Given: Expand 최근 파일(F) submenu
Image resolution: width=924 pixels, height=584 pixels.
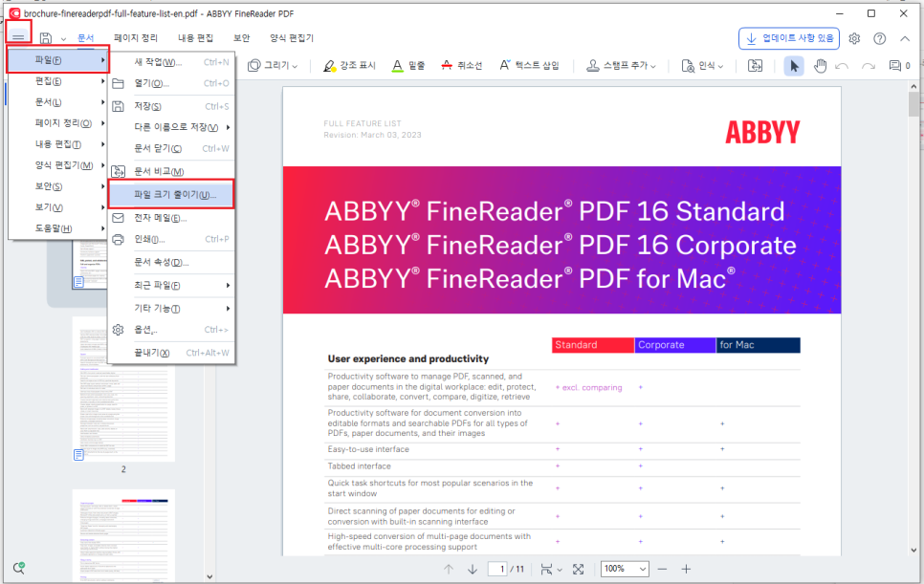Looking at the screenshot, I should point(171,286).
